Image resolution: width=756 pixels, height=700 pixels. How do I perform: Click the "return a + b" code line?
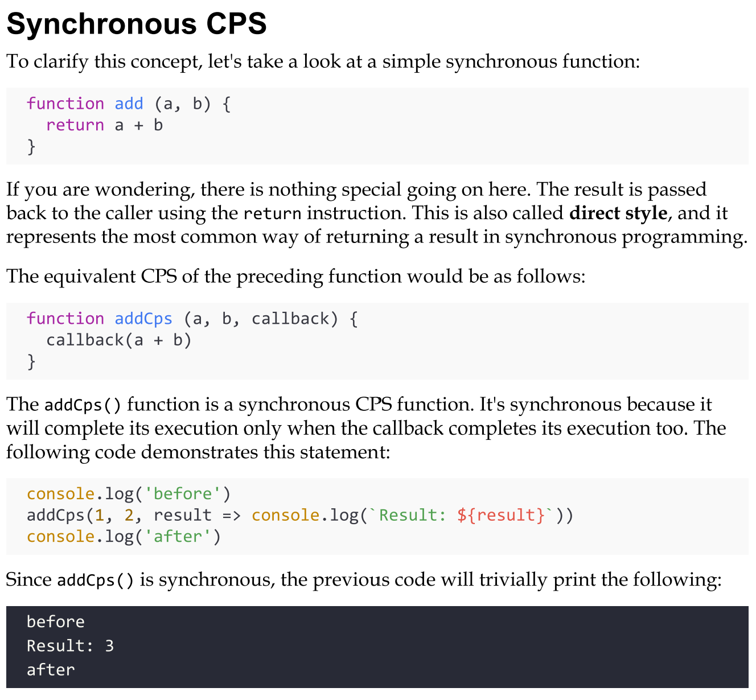click(104, 125)
